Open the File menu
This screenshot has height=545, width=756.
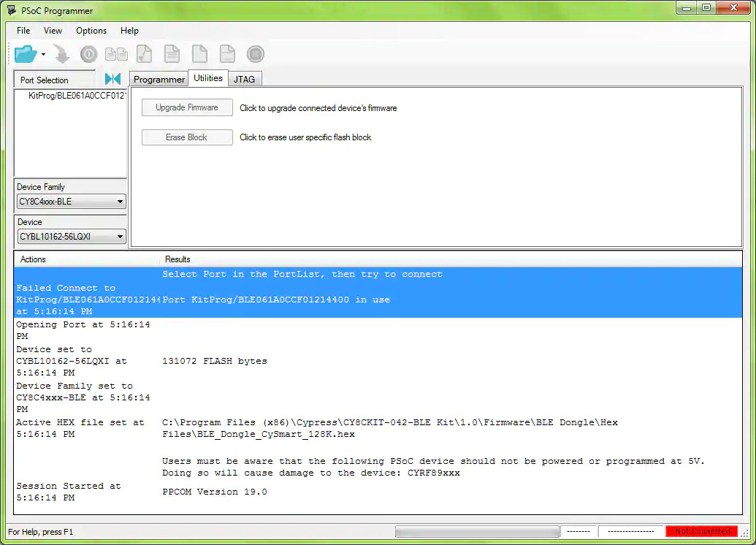click(23, 31)
